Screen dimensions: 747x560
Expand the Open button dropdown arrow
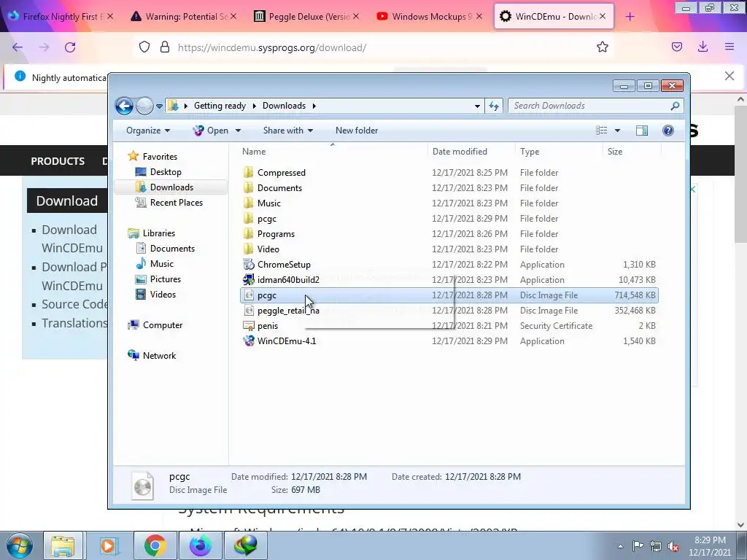tap(238, 131)
